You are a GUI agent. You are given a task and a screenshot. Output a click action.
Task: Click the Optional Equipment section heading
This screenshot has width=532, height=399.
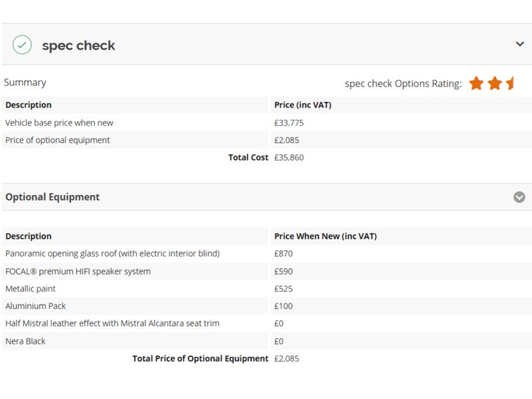point(53,197)
